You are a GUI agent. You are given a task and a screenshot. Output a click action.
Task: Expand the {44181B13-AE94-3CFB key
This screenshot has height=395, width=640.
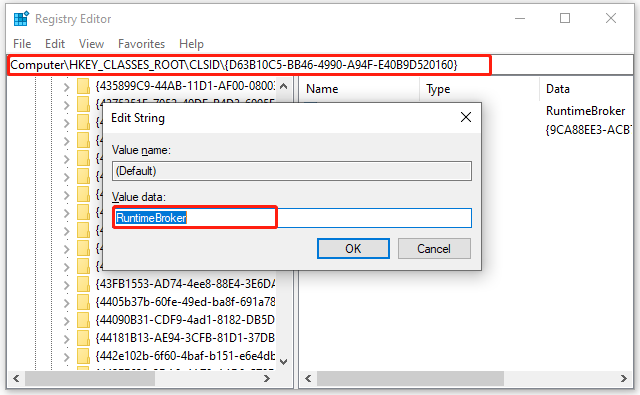tap(67, 339)
